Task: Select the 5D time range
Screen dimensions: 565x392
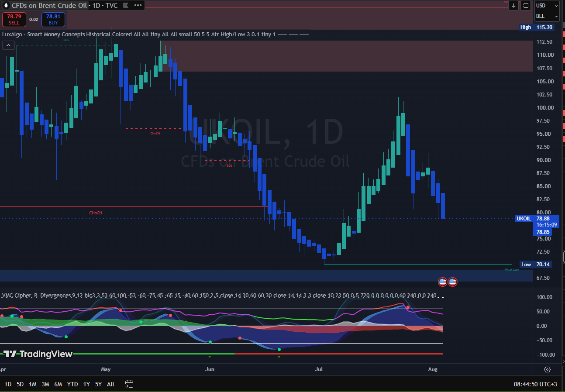Action: tap(20, 384)
